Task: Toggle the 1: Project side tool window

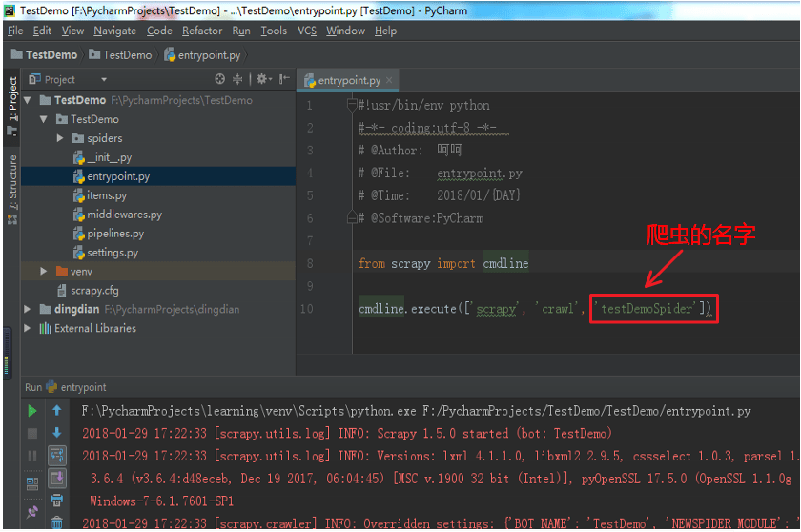Action: (12, 106)
